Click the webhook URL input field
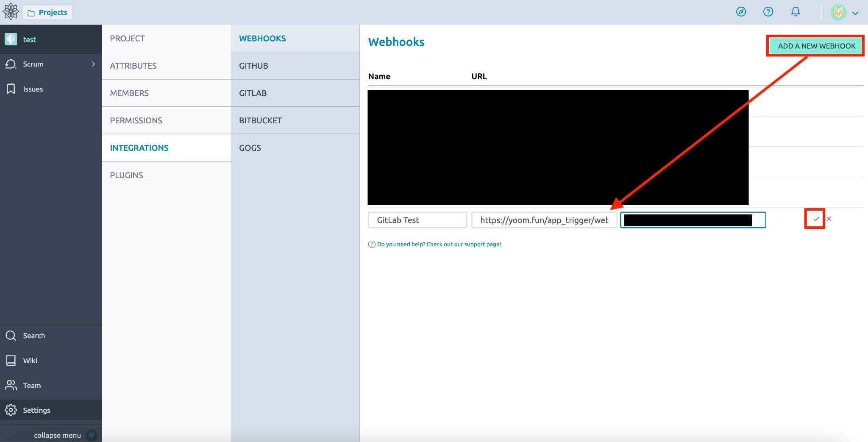Screen dimensions: 868x442 tap(544, 220)
